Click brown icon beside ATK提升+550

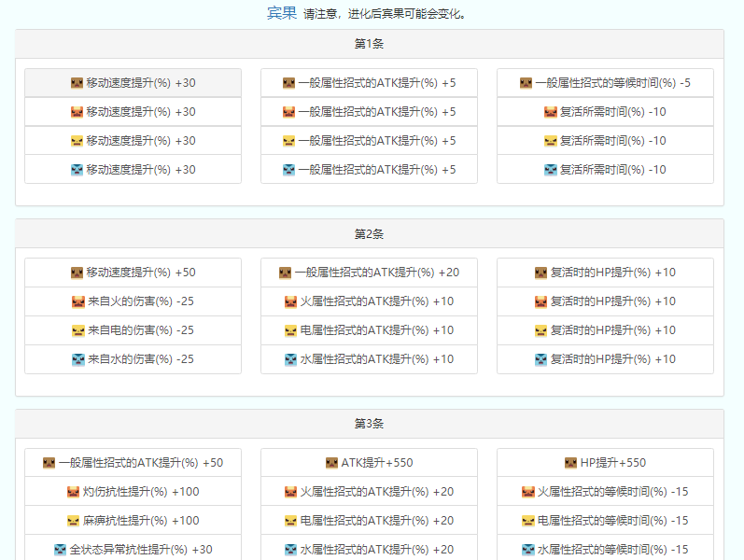(331, 463)
